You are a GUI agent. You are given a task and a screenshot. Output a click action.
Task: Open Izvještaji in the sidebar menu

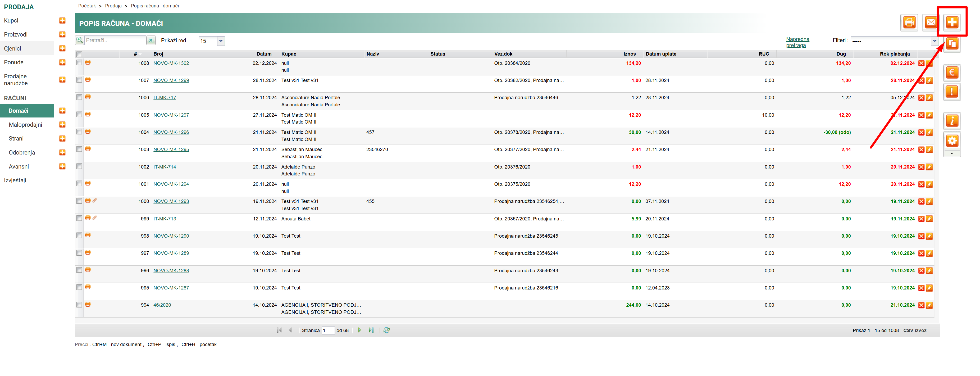[15, 180]
